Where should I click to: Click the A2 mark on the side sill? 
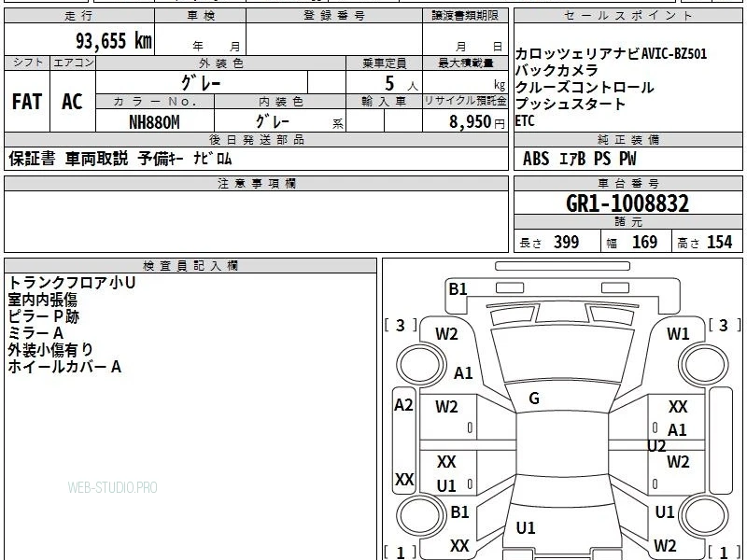pos(403,405)
